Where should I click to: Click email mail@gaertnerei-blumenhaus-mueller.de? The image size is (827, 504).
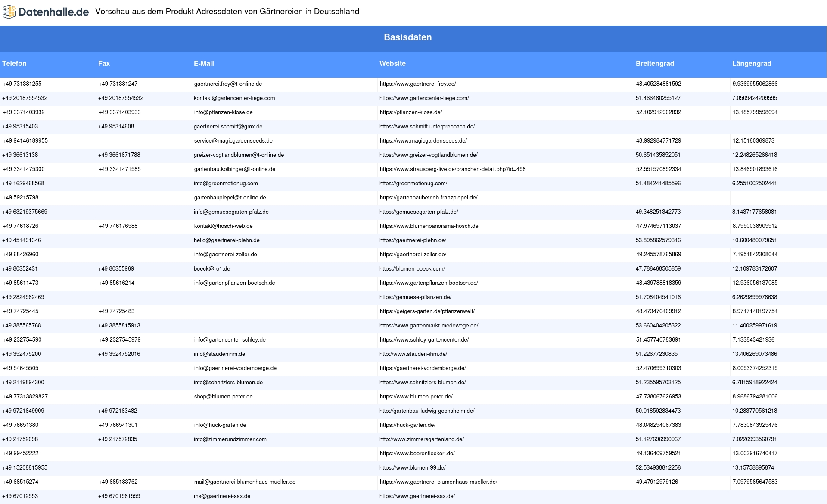point(245,482)
